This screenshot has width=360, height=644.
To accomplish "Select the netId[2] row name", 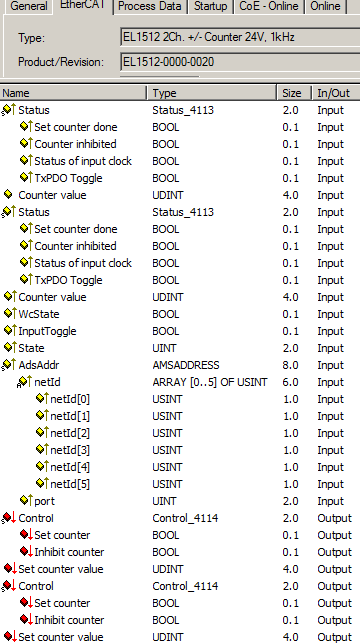I will (x=70, y=433).
